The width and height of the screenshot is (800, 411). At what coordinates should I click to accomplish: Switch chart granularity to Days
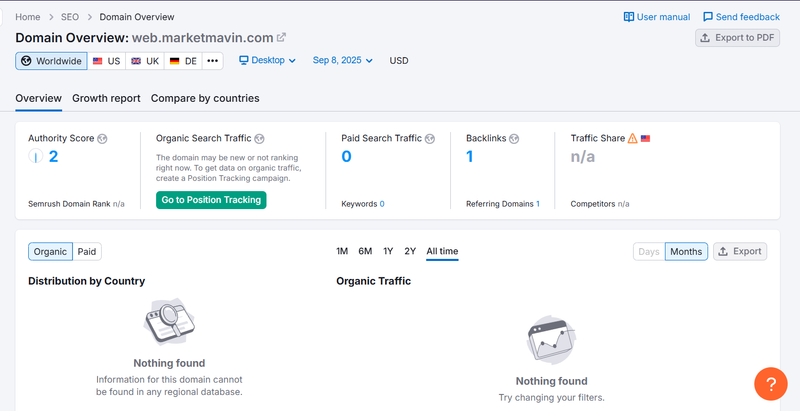pyautogui.click(x=649, y=251)
